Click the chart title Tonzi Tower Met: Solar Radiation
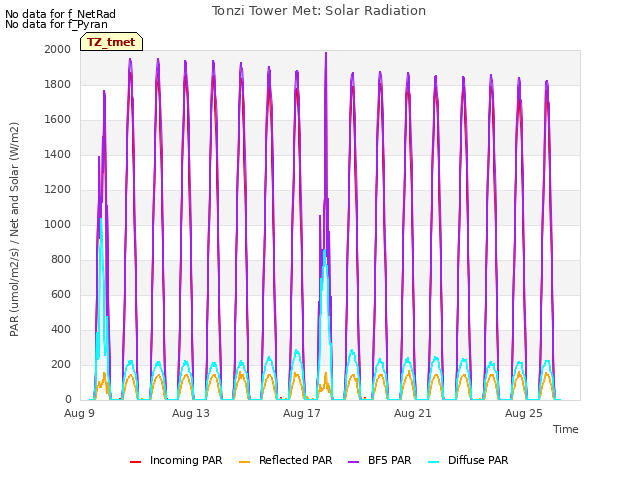The height and width of the screenshot is (480, 640). click(319, 11)
